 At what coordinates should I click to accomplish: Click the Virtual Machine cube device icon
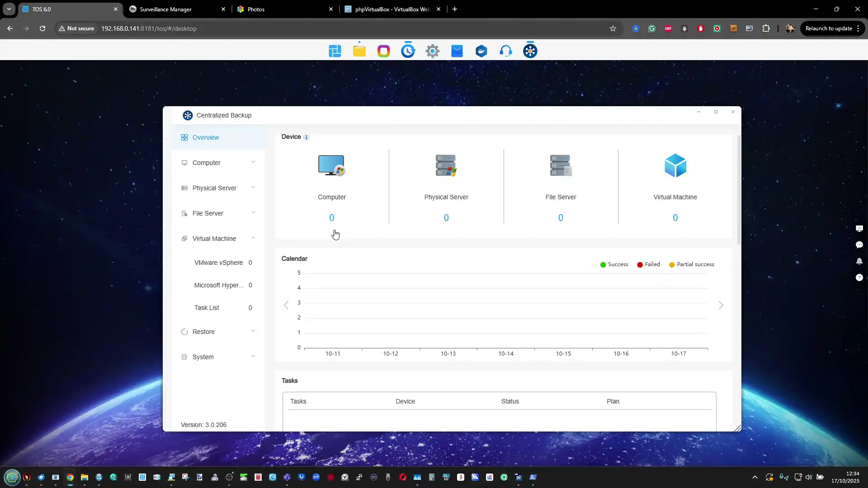point(675,165)
